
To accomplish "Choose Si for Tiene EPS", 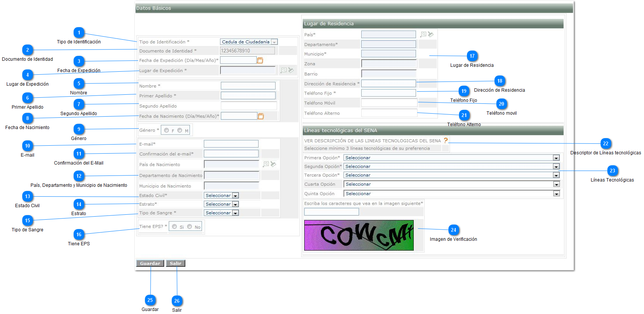I will tap(174, 226).
